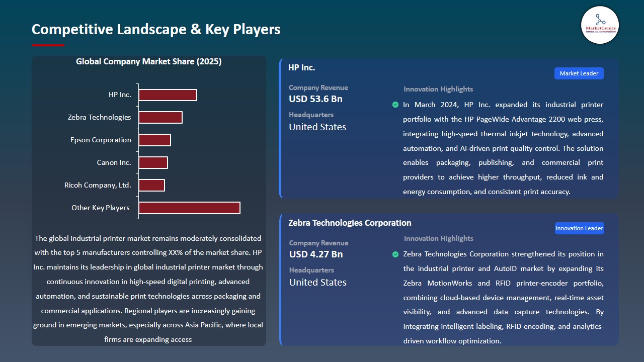
Task: Select the green checkmark beside HP's innovation highlight
Action: 395,105
